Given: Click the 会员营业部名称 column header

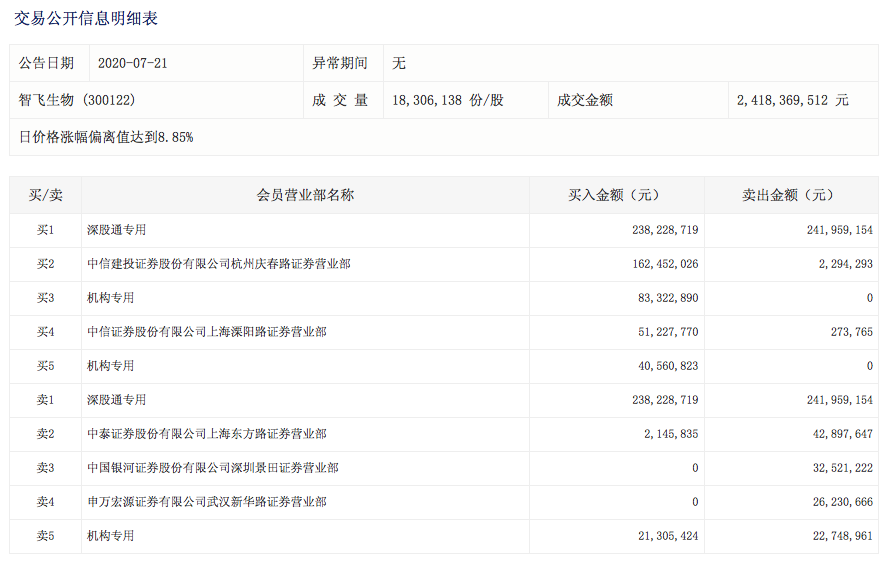Looking at the screenshot, I should (x=305, y=195).
